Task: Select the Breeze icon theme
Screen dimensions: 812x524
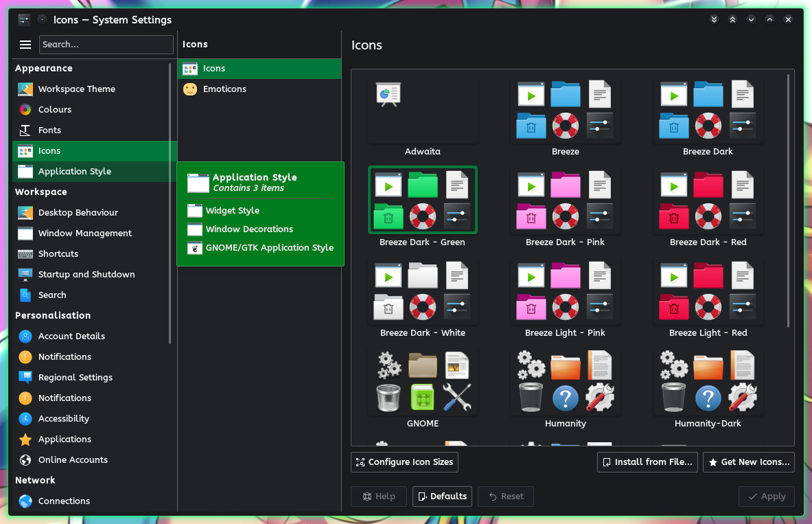Action: point(565,117)
